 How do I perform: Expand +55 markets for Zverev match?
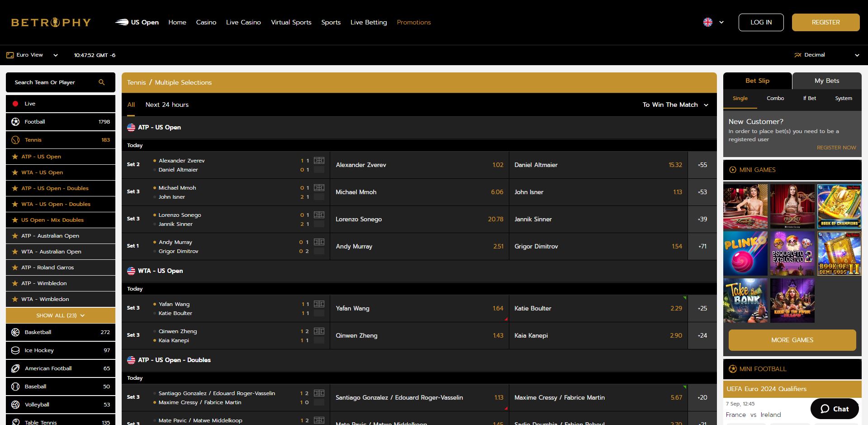tap(702, 165)
